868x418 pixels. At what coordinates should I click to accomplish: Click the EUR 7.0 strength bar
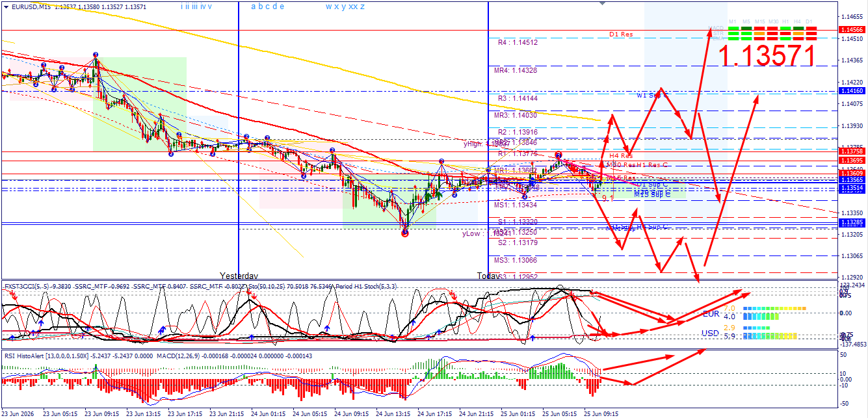(774, 308)
